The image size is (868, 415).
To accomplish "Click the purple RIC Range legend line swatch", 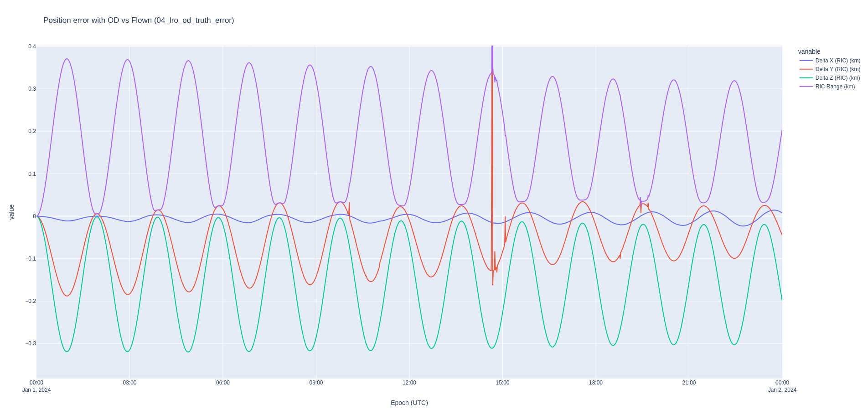I will (x=806, y=87).
